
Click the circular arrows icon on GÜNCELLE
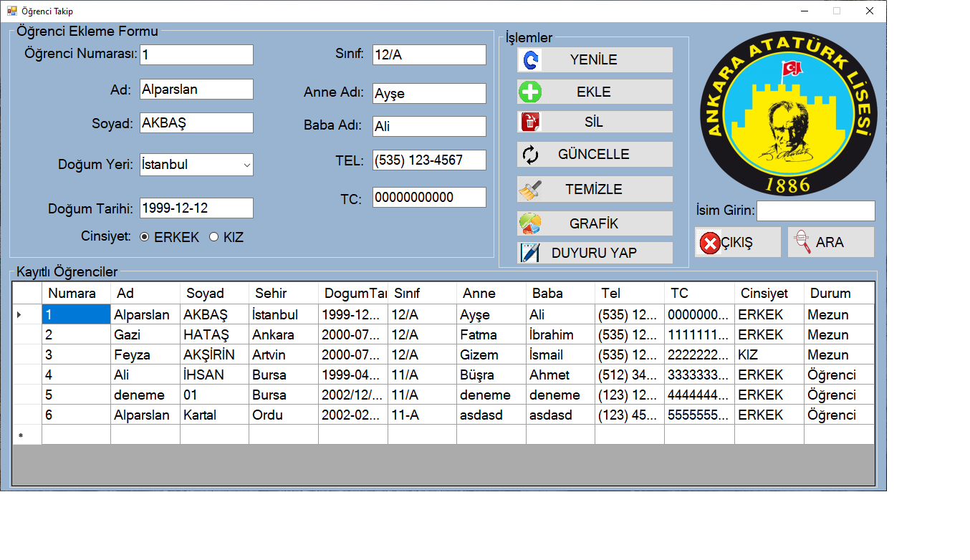[530, 154]
